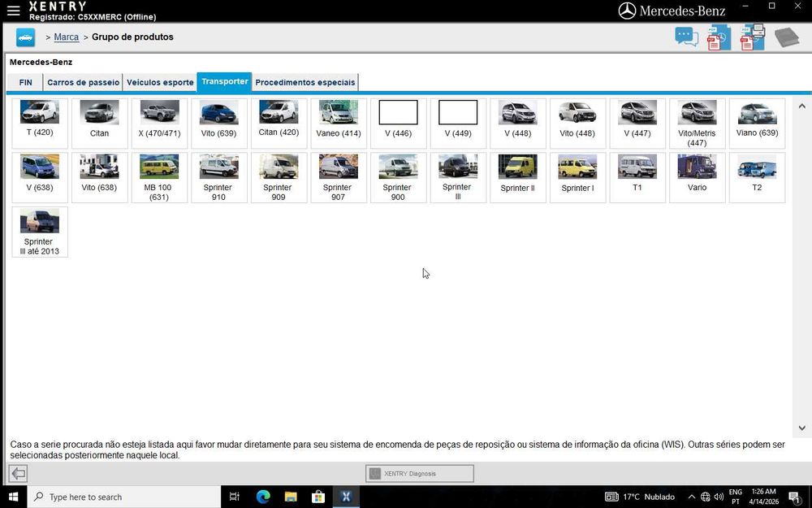Choose the X (470/471) pickup tile
The width and height of the screenshot is (812, 508).
(159, 124)
